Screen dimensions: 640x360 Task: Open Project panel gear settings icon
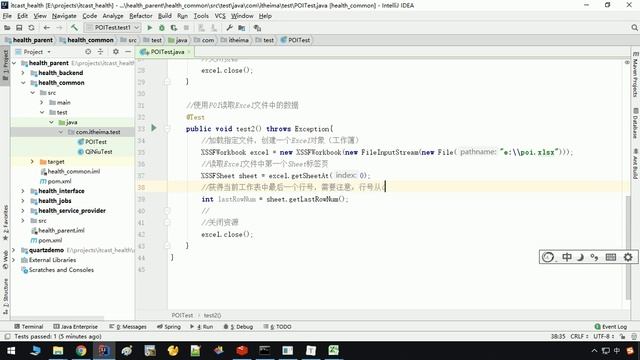116,52
